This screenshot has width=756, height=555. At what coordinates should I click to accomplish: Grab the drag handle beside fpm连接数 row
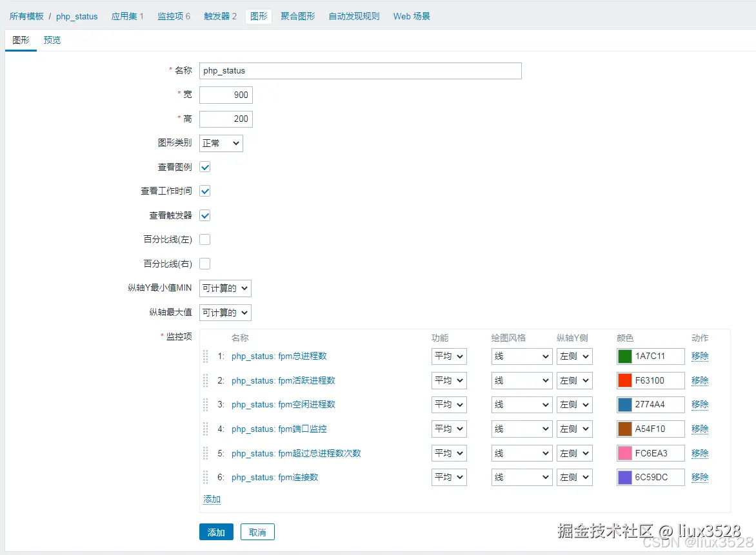(205, 477)
